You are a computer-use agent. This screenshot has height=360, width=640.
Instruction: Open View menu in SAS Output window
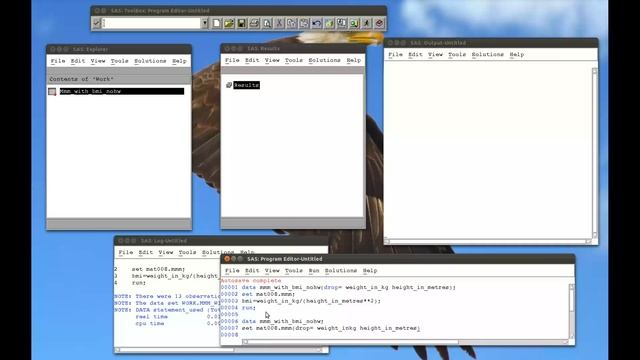[x=435, y=54]
